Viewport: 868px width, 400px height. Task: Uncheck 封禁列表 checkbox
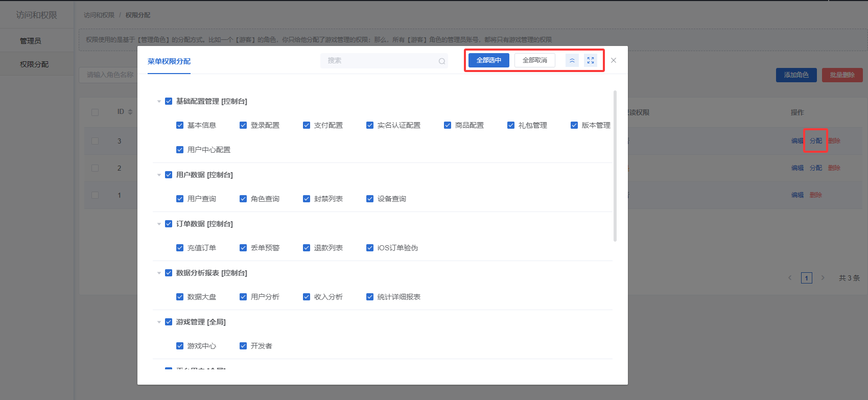click(307, 199)
